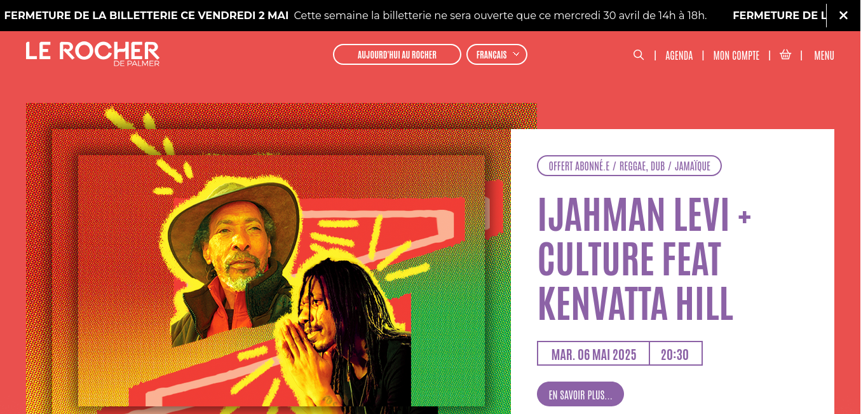Open the main Menu
868x414 pixels.
(x=824, y=55)
